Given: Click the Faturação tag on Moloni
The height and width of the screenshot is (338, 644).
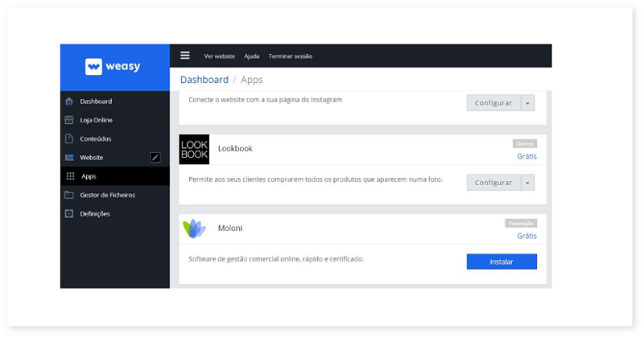Looking at the screenshot, I should pos(521,224).
